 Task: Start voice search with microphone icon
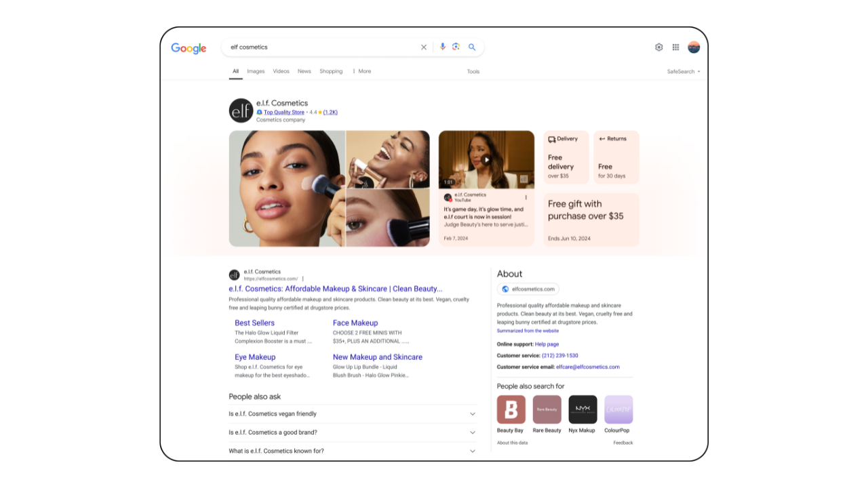tap(443, 47)
